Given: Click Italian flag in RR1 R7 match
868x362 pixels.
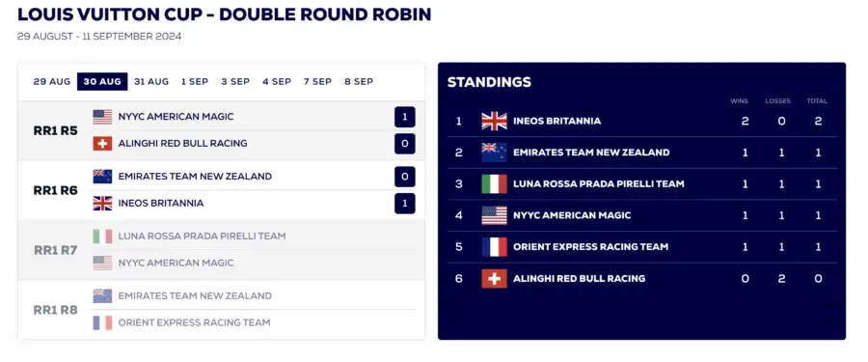Looking at the screenshot, I should coord(102,237).
